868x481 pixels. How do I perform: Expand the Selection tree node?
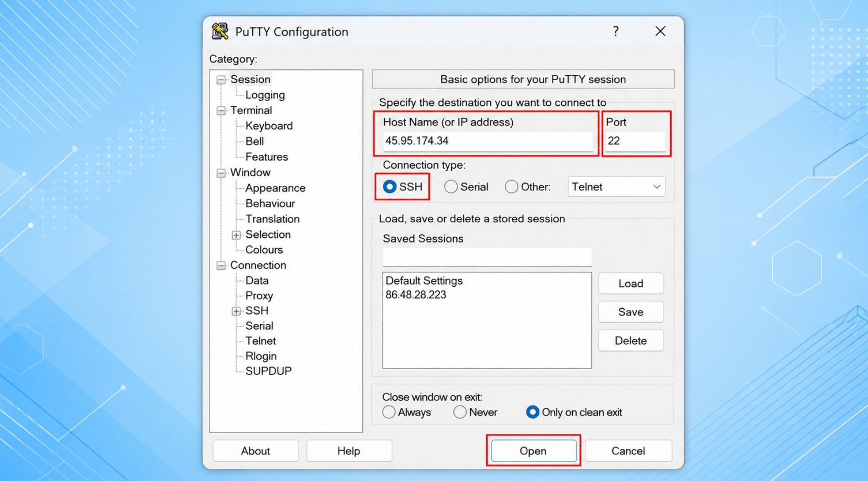click(236, 235)
